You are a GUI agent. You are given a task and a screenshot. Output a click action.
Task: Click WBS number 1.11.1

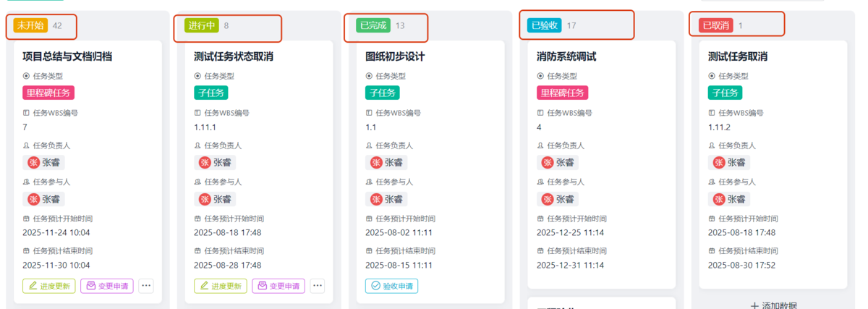point(206,127)
